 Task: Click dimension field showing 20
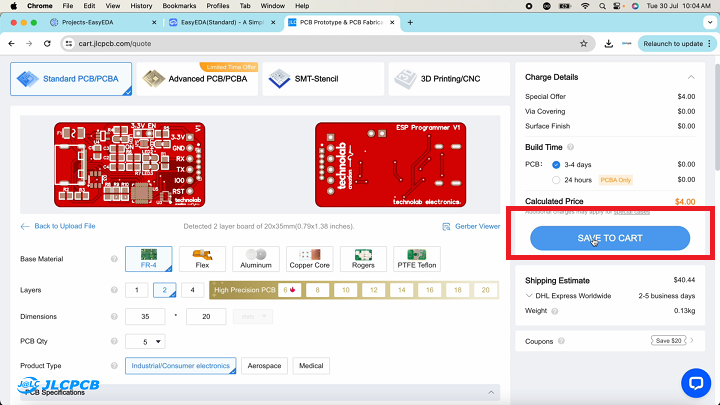206,316
